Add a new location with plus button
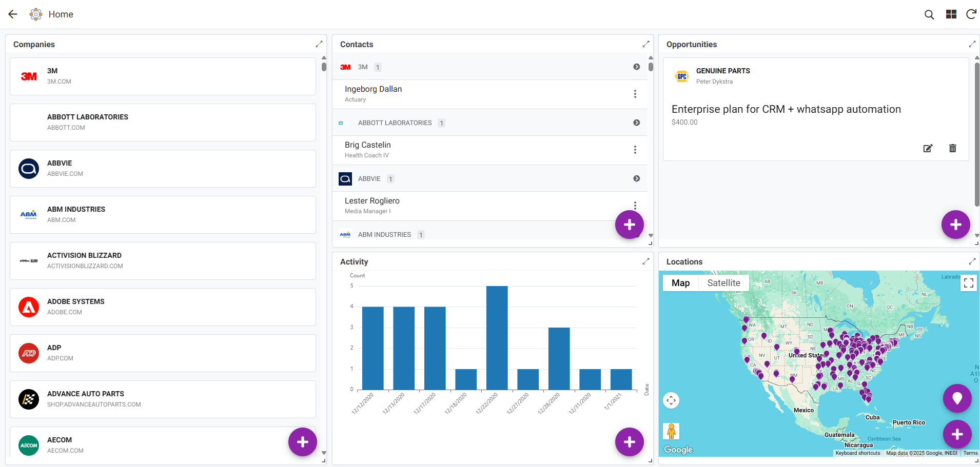This screenshot has width=980, height=467. point(957,434)
